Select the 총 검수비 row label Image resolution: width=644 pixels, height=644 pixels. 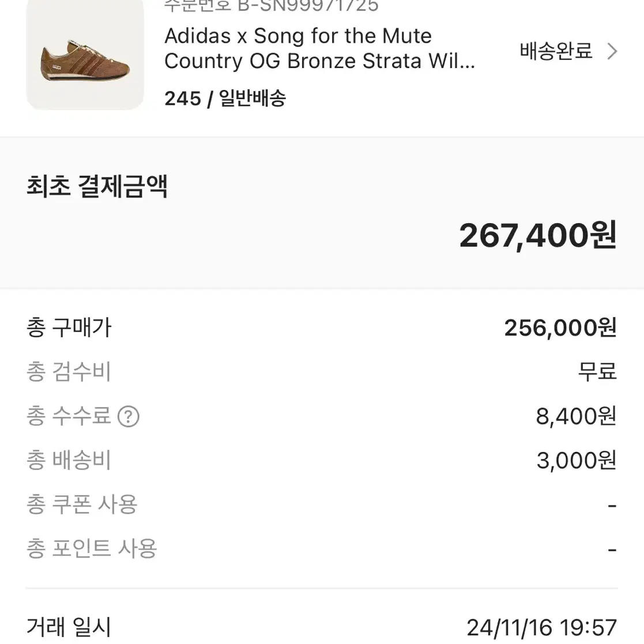[69, 372]
